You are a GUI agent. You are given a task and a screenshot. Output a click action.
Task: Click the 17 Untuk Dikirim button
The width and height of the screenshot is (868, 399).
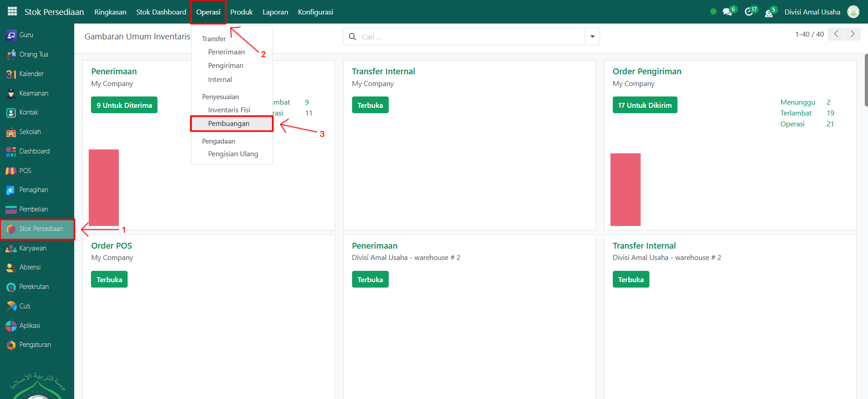[x=644, y=105]
